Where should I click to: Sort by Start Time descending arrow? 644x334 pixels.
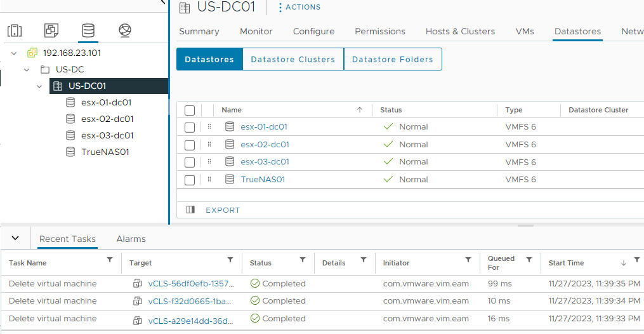(x=624, y=263)
